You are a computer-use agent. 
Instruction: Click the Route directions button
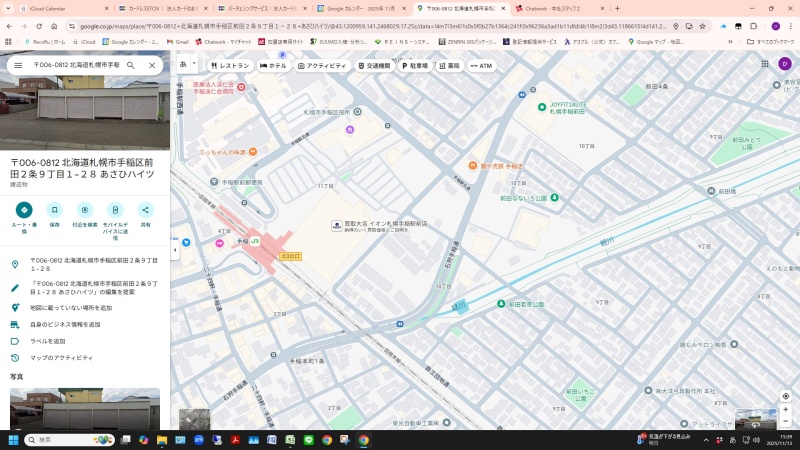24,210
